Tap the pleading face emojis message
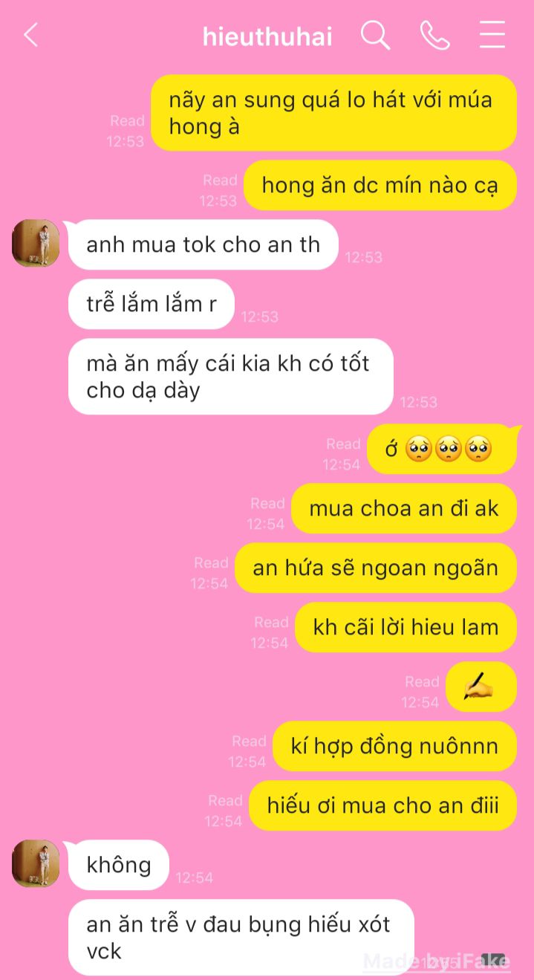The width and height of the screenshot is (534, 980). pyautogui.click(x=441, y=450)
